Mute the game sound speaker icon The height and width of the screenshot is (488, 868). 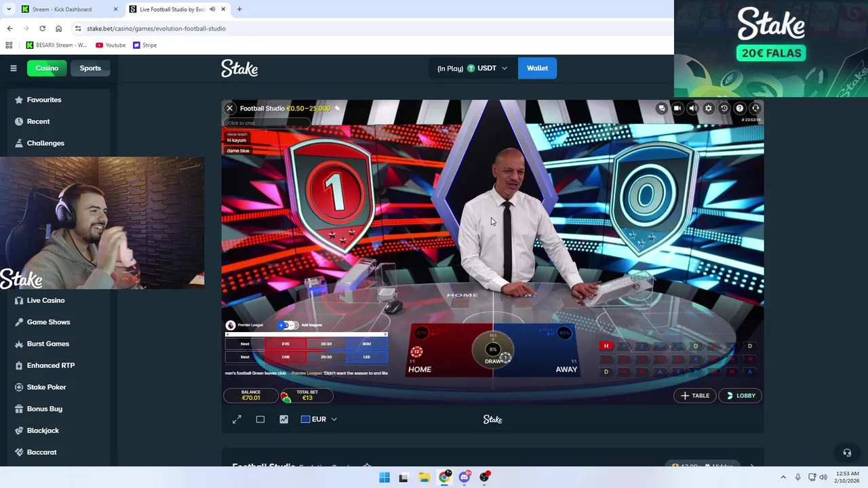coord(693,108)
